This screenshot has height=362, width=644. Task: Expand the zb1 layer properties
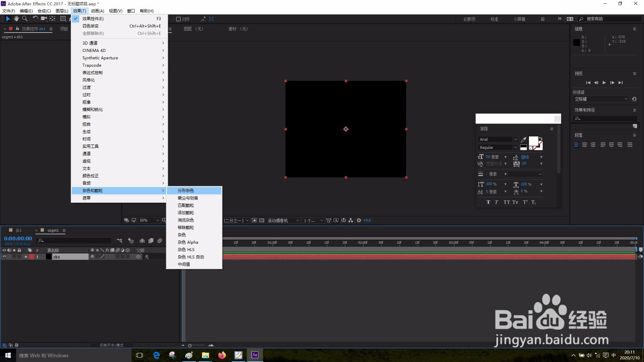(x=26, y=257)
